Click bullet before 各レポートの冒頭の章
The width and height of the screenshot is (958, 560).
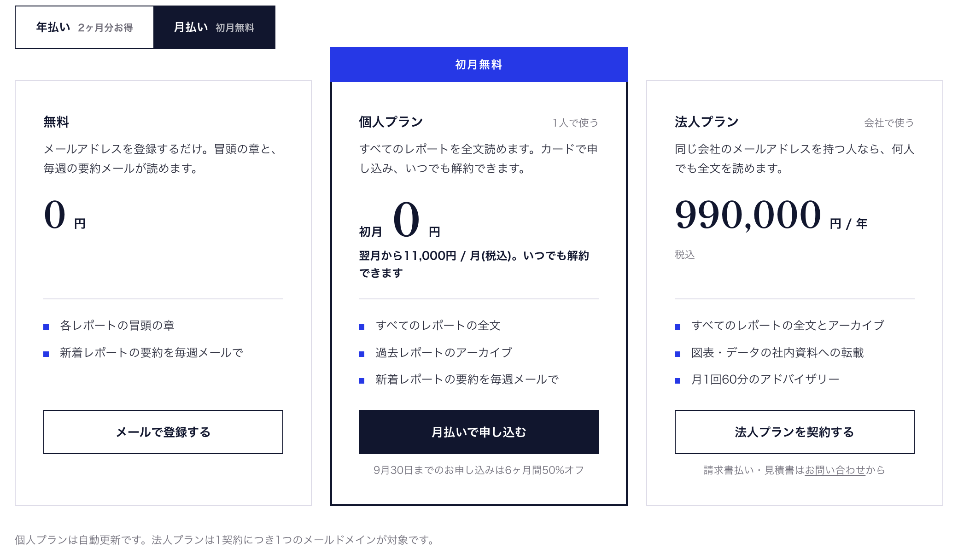pos(46,327)
